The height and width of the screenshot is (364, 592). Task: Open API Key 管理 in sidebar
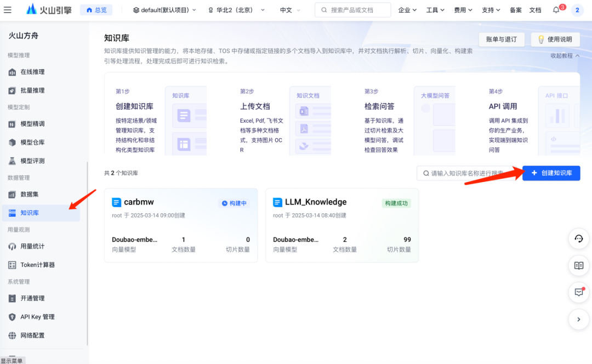37,316
